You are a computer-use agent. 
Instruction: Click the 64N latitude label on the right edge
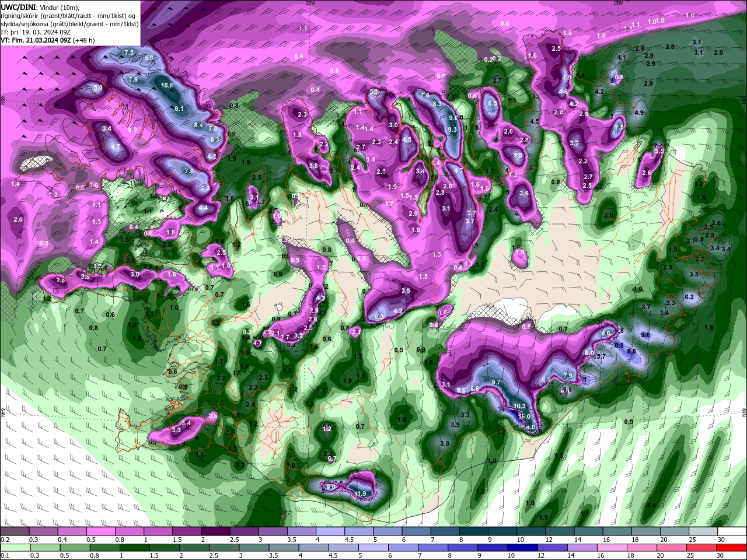[x=744, y=412]
